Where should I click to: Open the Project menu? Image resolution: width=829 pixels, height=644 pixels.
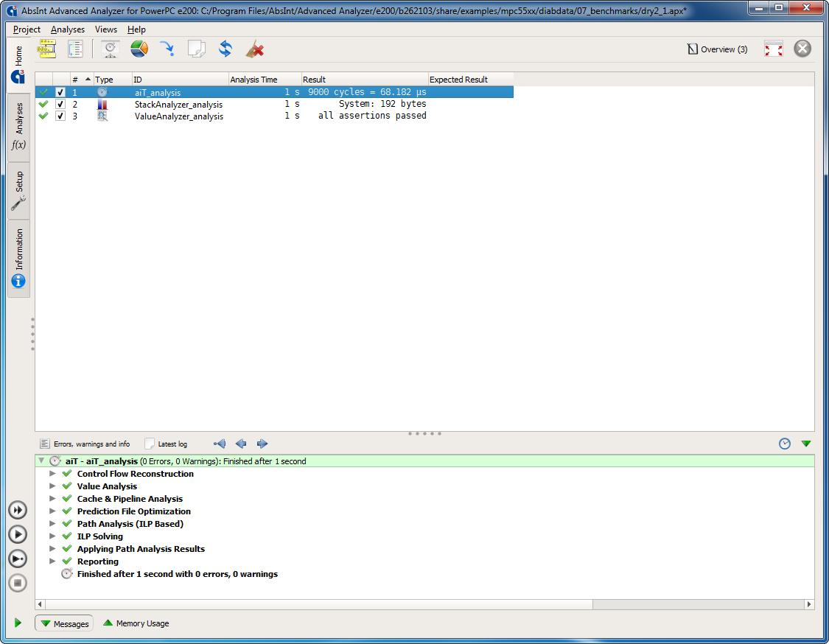coord(27,29)
